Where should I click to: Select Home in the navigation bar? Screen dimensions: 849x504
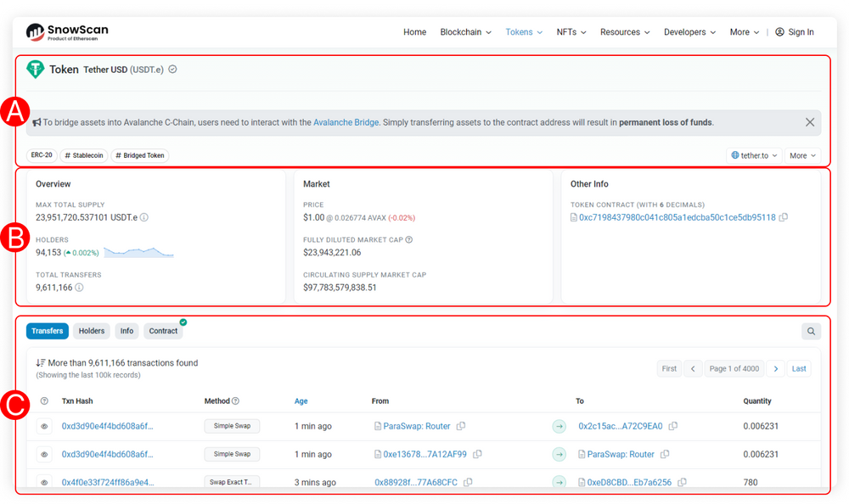[414, 31]
